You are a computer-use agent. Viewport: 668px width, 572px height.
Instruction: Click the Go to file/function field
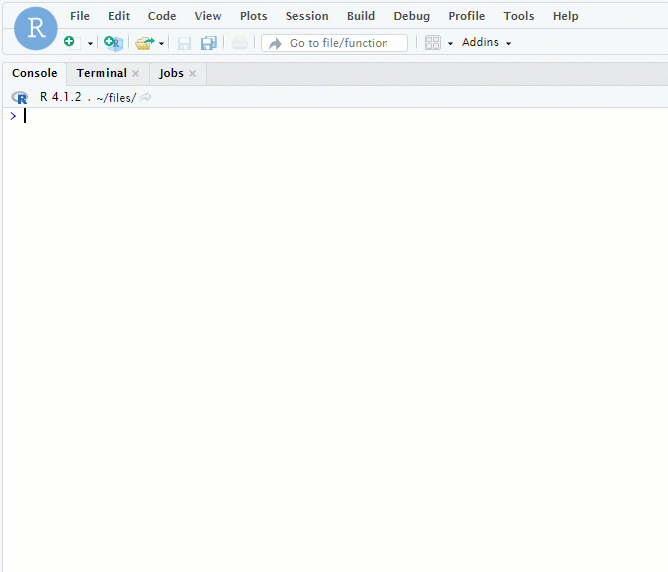click(335, 43)
